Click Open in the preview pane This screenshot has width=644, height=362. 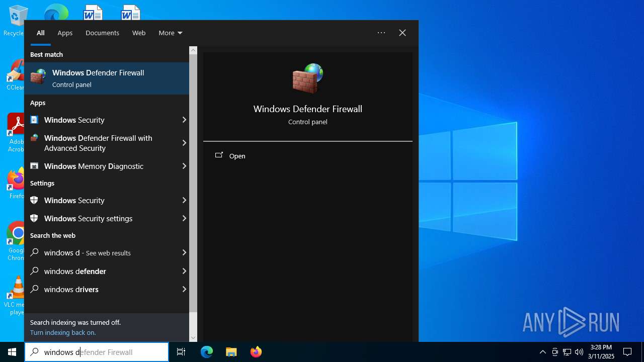coord(237,156)
